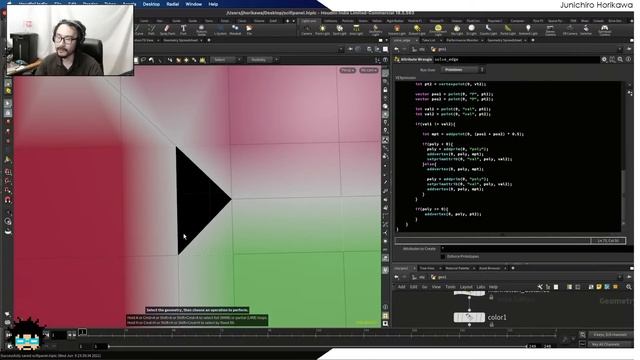Select the Switcher shelf tool
This screenshot has width=640, height=360.
[586, 30]
